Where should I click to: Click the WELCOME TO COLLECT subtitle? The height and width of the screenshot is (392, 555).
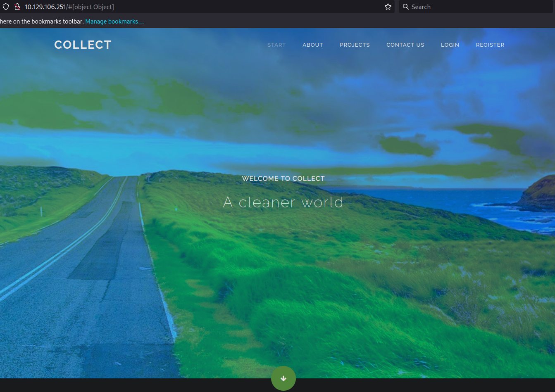pos(283,178)
